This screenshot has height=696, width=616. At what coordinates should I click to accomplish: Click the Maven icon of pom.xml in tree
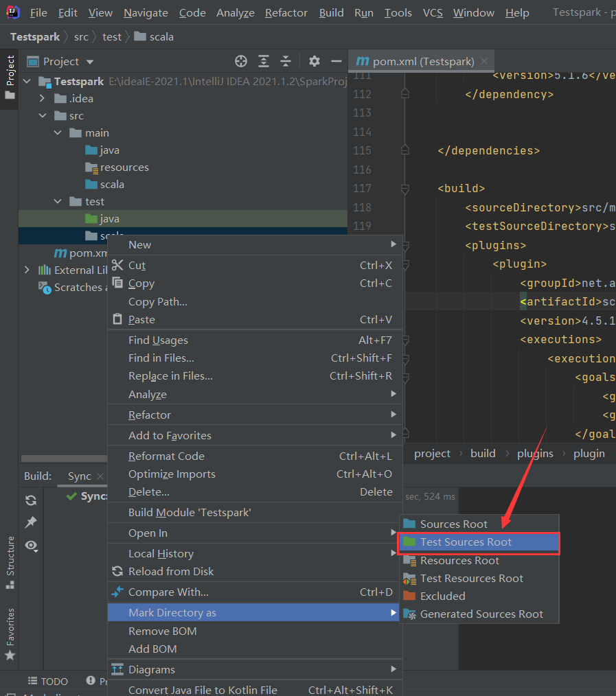click(x=60, y=253)
